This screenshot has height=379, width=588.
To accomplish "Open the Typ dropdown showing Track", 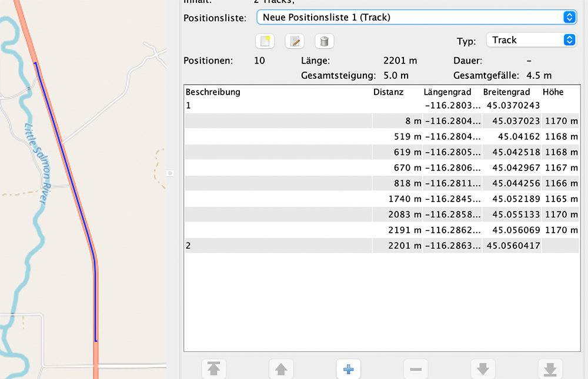I will click(531, 40).
